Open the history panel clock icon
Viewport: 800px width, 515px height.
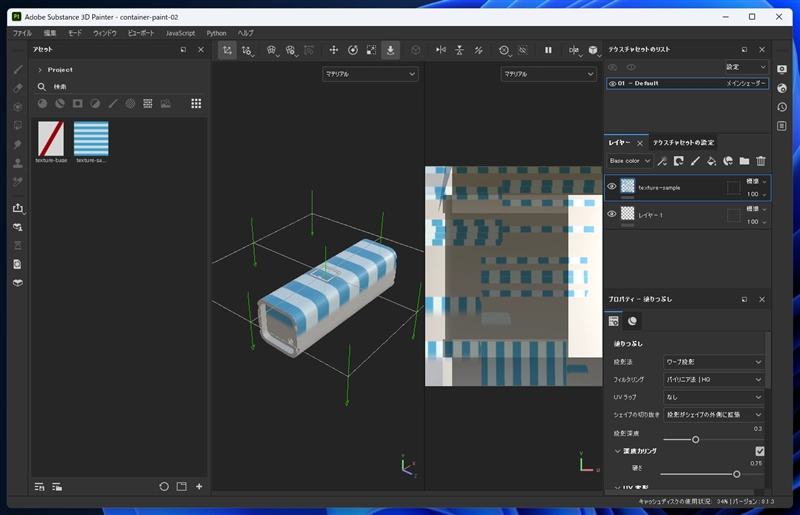(x=782, y=107)
